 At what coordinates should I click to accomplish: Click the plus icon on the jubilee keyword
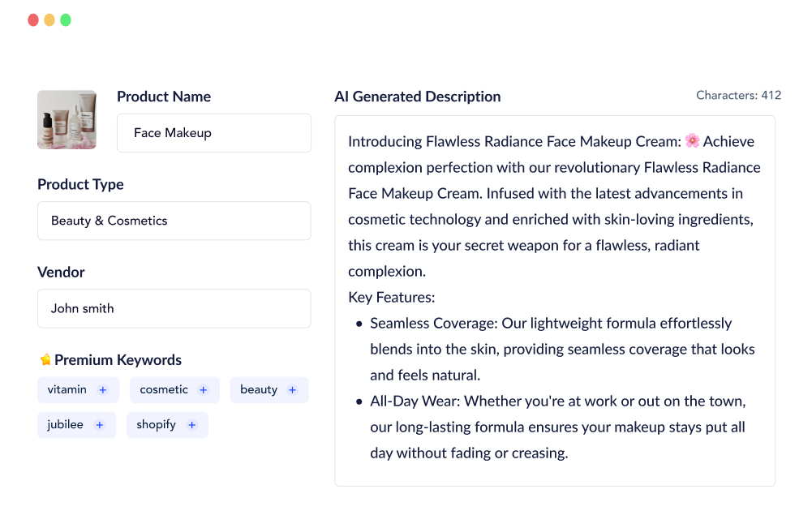[x=99, y=424]
